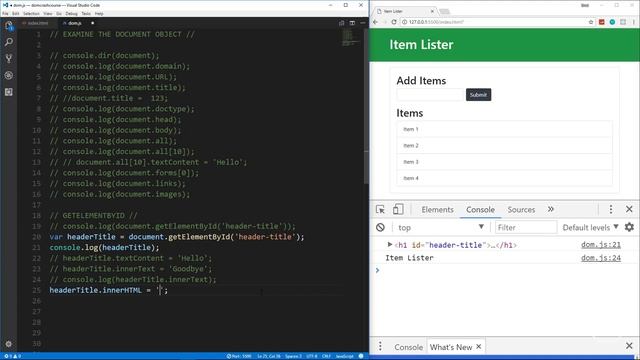Click the Submit button on the page
This screenshot has height=360, width=640.
point(478,95)
